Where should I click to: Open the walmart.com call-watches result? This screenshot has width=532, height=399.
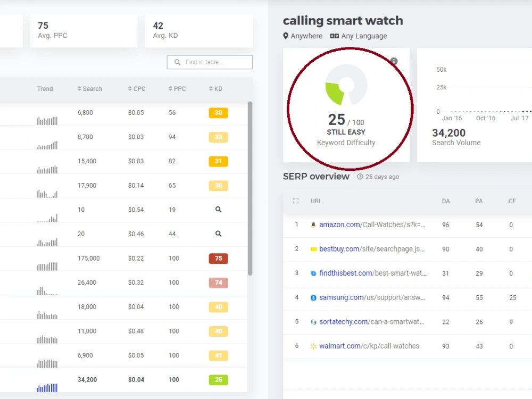[369, 346]
